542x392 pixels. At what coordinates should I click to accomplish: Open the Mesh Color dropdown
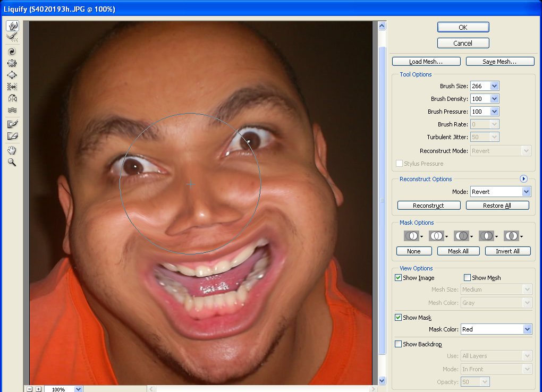tap(496, 302)
